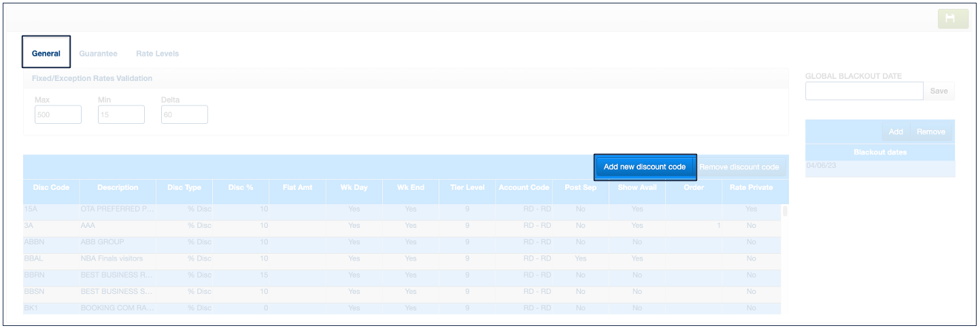Click the Tier Level column header
This screenshot has width=980, height=328.
(x=467, y=188)
